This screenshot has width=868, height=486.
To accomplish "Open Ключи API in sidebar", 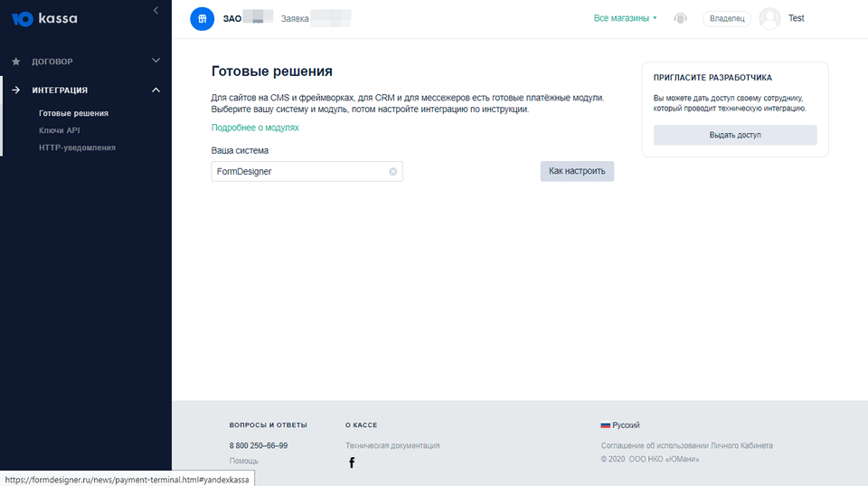I will tap(60, 130).
